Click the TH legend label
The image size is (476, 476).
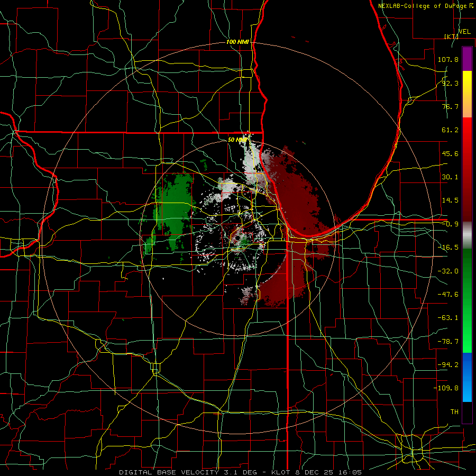coord(454,411)
